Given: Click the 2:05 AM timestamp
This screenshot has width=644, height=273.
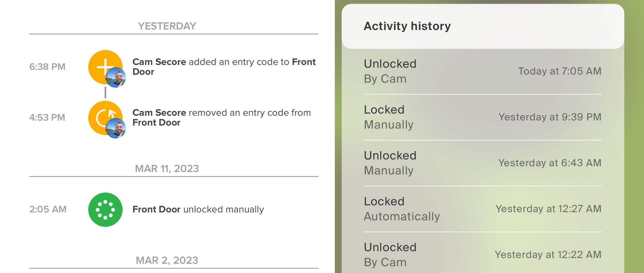Looking at the screenshot, I should pos(48,209).
